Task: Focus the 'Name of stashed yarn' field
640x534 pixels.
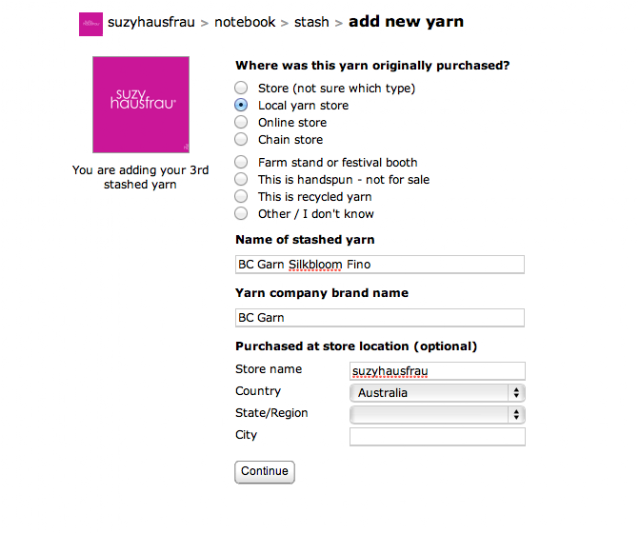Action: tap(380, 265)
